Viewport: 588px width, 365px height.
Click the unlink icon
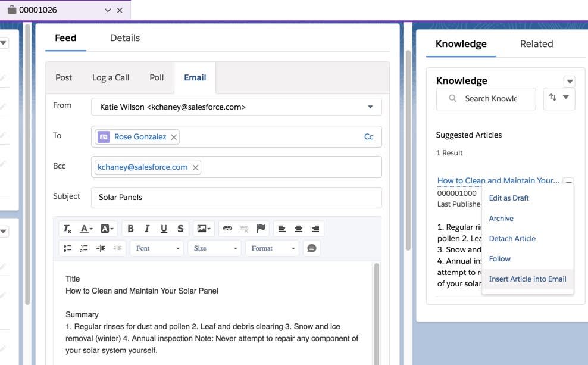244,229
